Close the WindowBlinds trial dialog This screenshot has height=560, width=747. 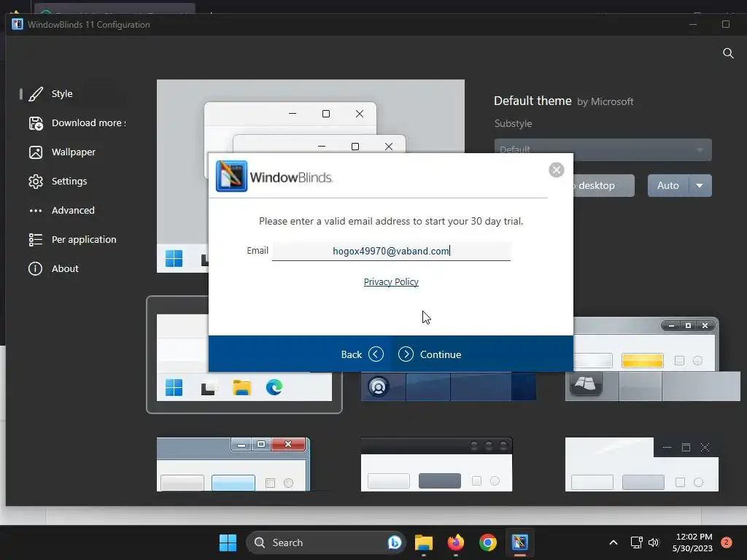click(556, 170)
